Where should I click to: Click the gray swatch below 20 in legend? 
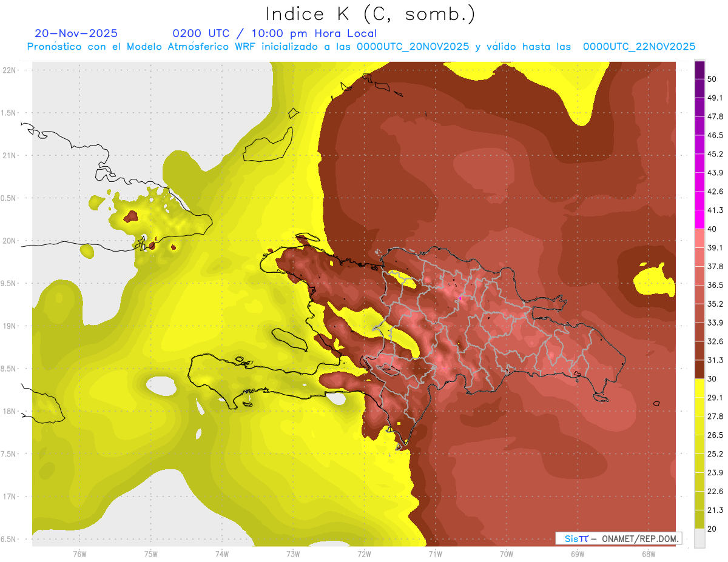pyautogui.click(x=699, y=538)
